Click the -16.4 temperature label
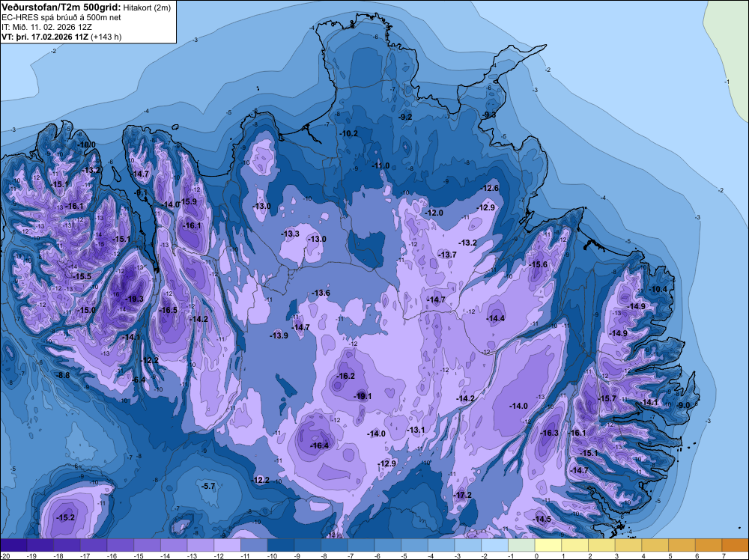This screenshot has width=749, height=560. pos(319,445)
